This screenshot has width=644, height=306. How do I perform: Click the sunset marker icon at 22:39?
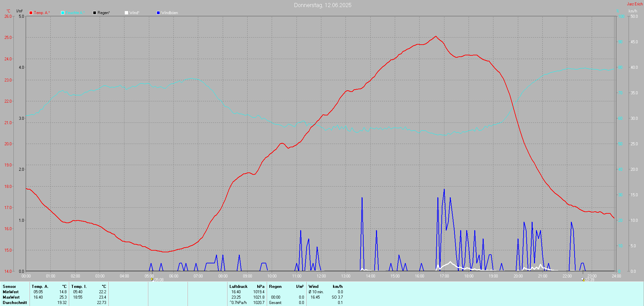pyautogui.click(x=583, y=279)
